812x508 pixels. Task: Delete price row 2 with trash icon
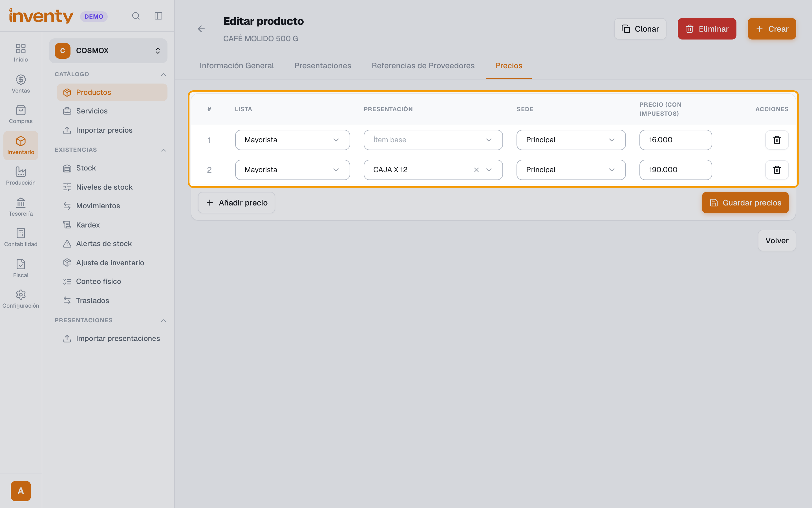[x=777, y=170]
